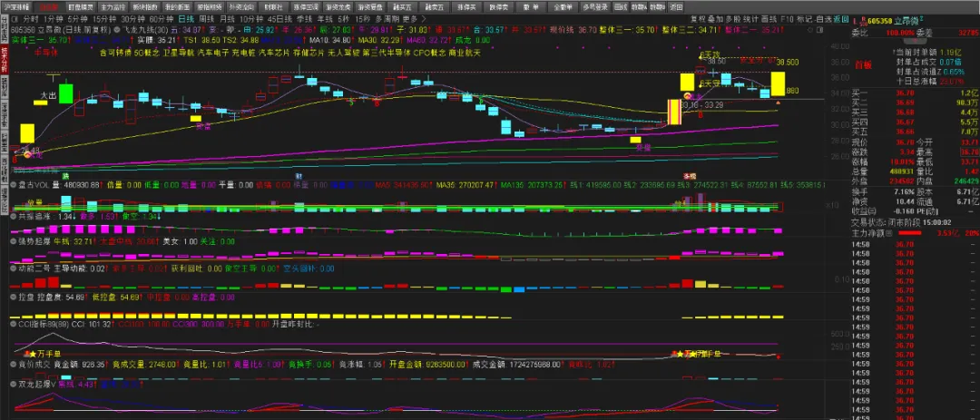The height and width of the screenshot is (420, 980).
Task: Click the circle icon beside 控盘 indicator
Action: pos(14,297)
